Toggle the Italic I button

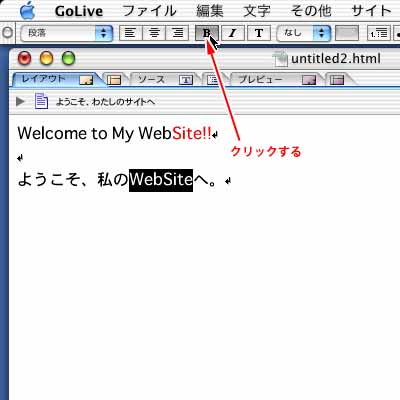[233, 33]
